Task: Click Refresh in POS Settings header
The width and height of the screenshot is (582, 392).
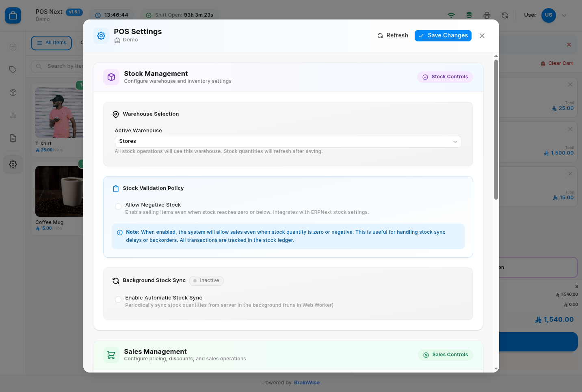Action: click(x=393, y=36)
